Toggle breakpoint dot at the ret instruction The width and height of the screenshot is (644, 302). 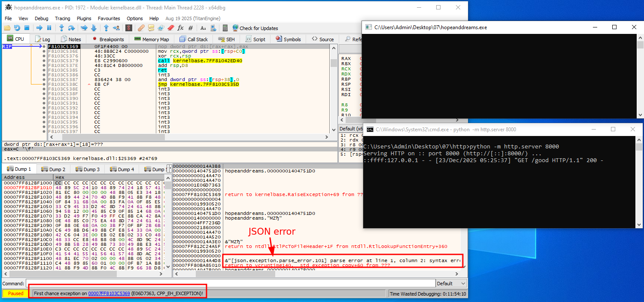44,70
